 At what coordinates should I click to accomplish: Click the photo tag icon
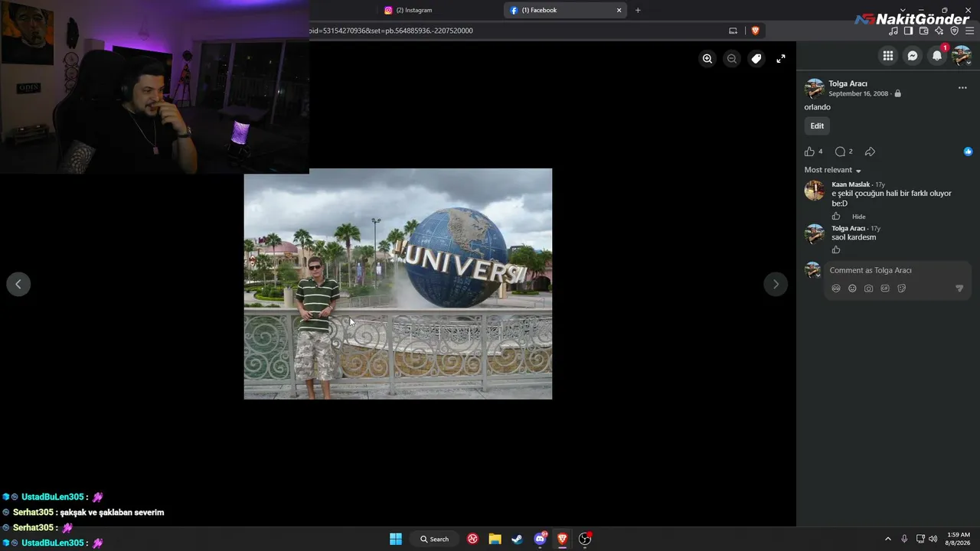point(756,58)
